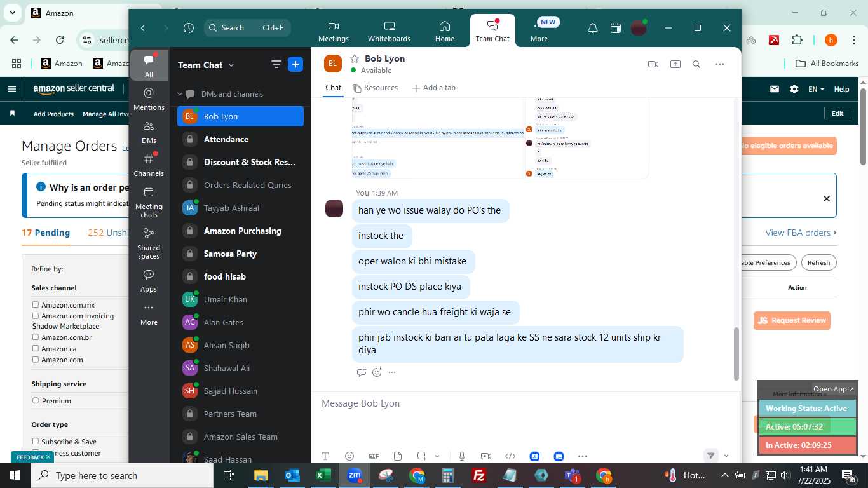Open more composer options ellipsis
This screenshot has width=868, height=488.
(583, 456)
